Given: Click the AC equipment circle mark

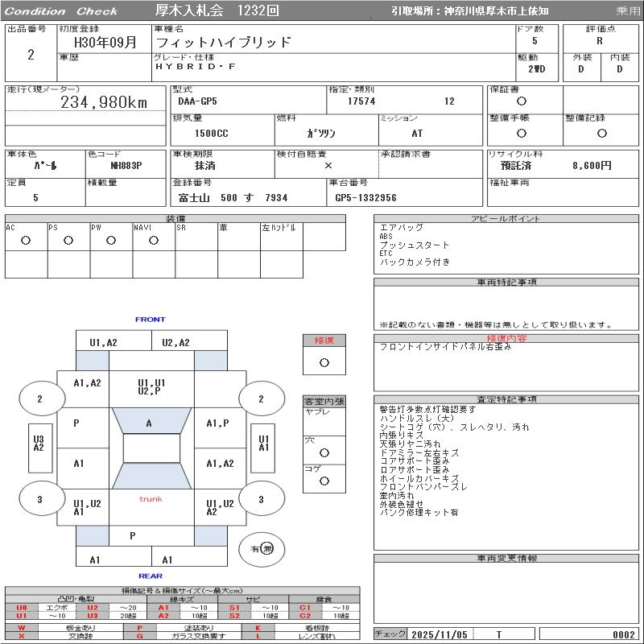Looking at the screenshot, I should [26, 240].
